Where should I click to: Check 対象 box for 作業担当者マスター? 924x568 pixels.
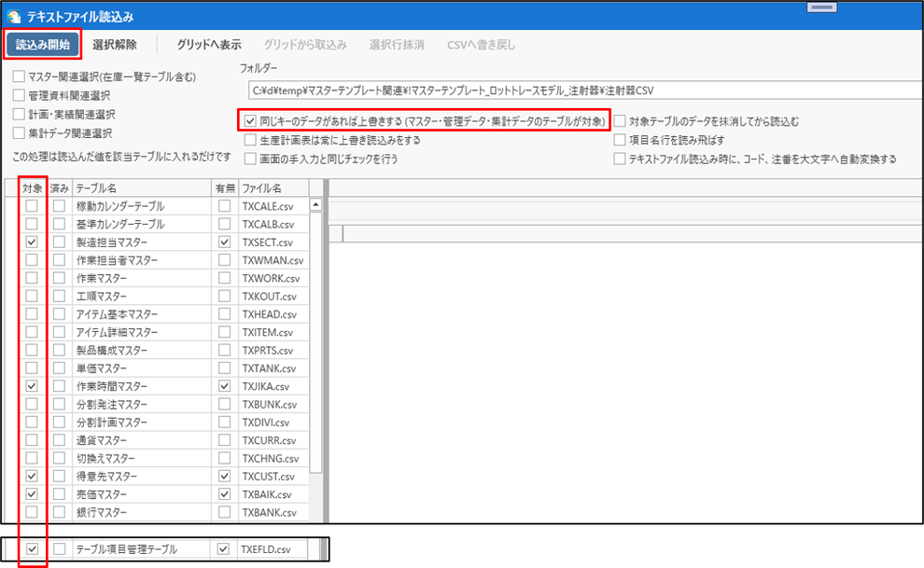coord(32,260)
